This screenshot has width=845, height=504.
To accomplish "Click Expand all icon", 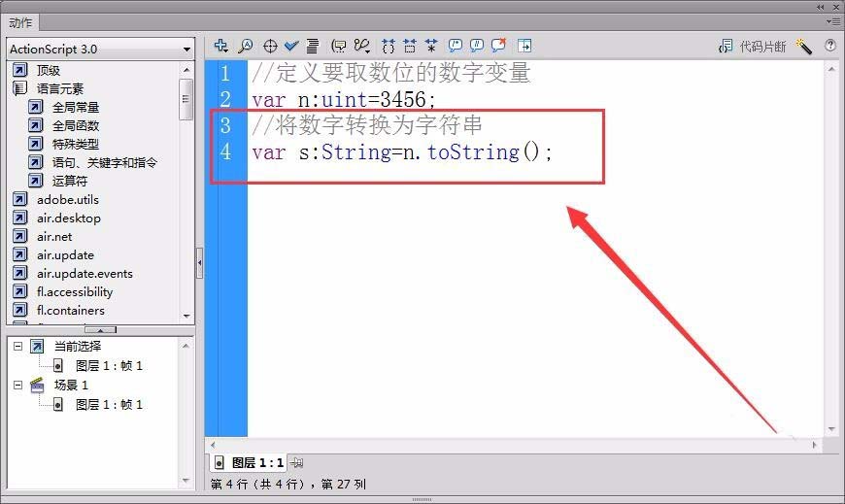I will [x=431, y=46].
